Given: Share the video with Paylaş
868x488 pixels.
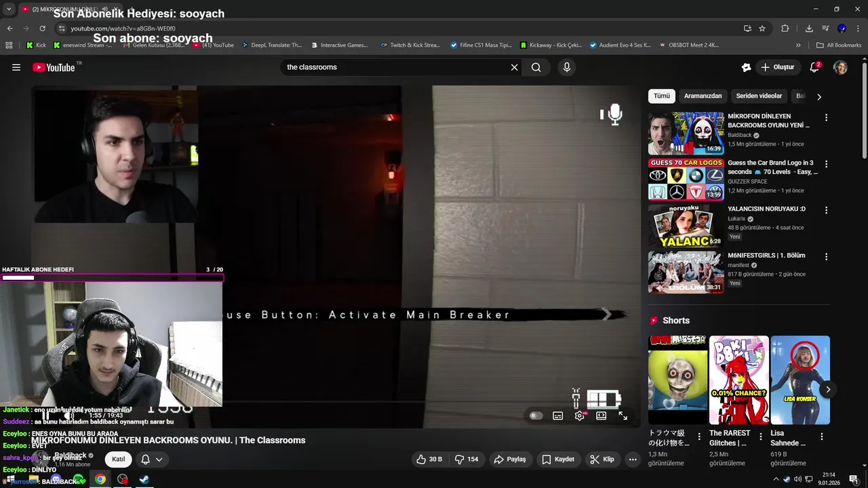Looking at the screenshot, I should pyautogui.click(x=510, y=459).
